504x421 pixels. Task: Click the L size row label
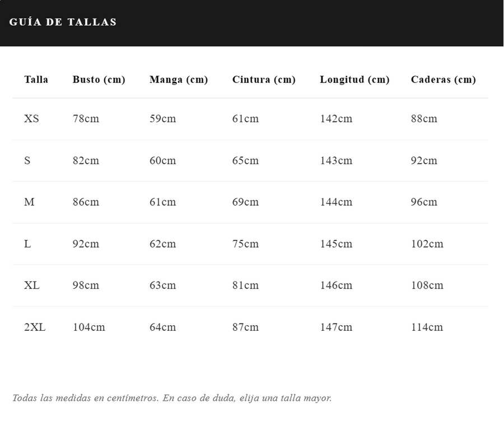(x=27, y=244)
